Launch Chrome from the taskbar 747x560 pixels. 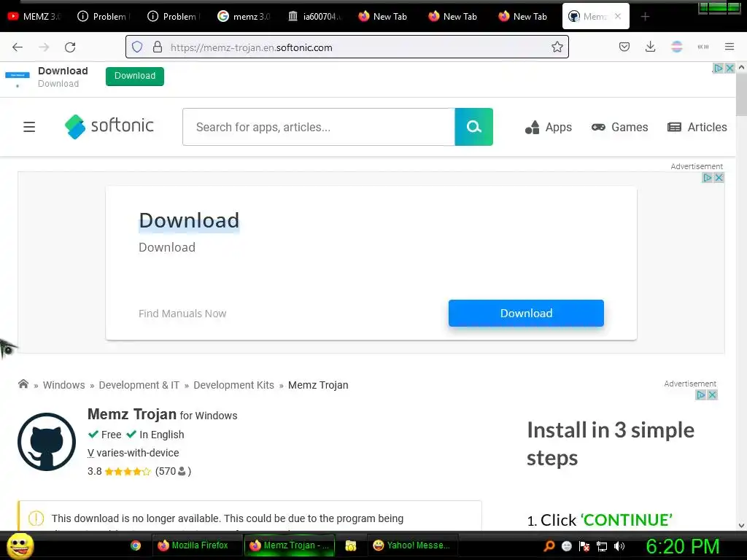[136, 545]
